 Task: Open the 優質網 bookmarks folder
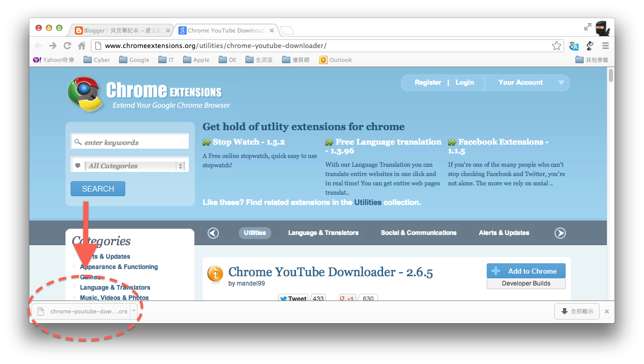point(295,60)
